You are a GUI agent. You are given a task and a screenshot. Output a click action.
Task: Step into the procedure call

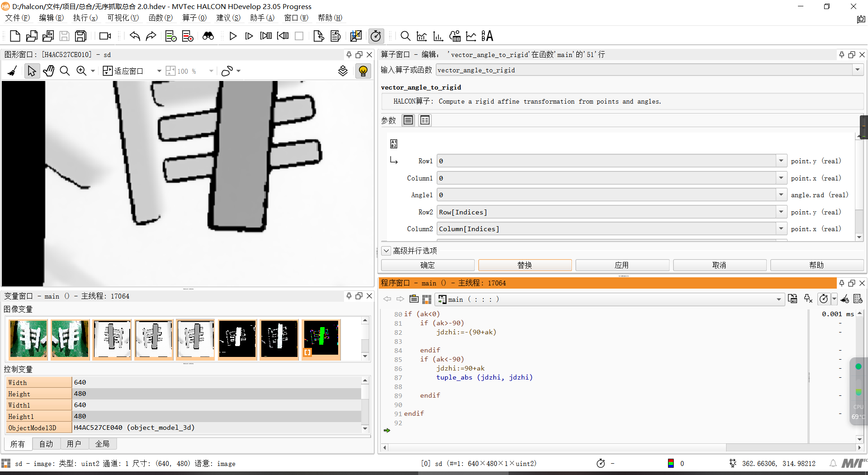pyautogui.click(x=266, y=36)
